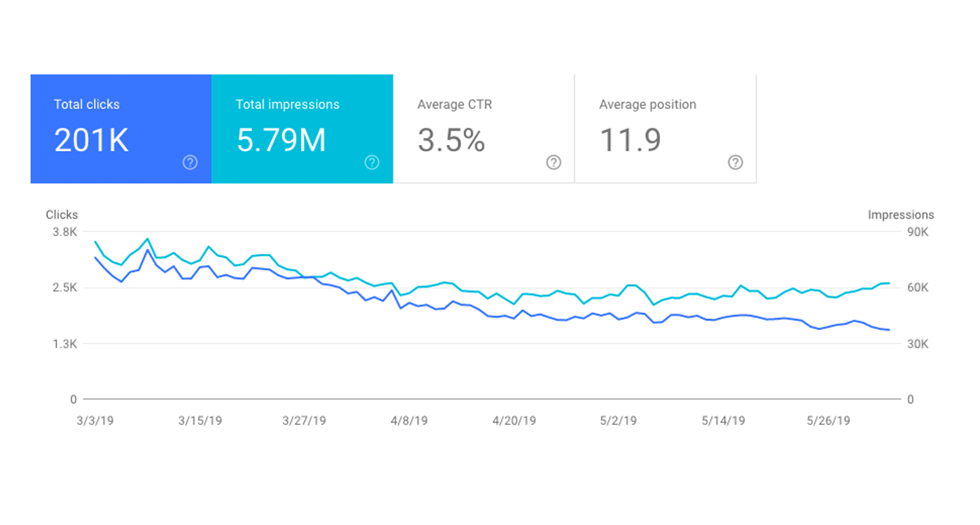980x525 pixels.
Task: Open help icon on Average position card
Action: tap(735, 162)
